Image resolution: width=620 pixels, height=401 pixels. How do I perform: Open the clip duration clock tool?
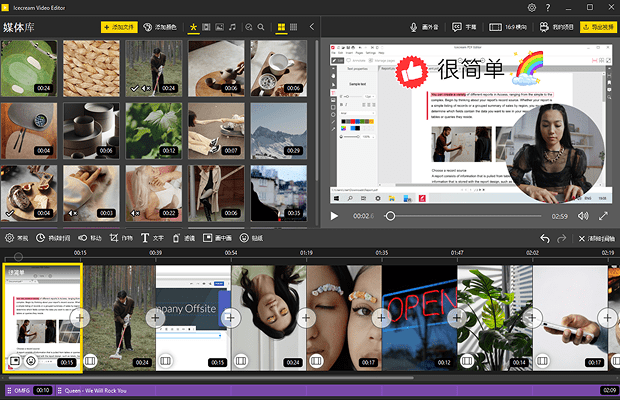tap(53, 238)
